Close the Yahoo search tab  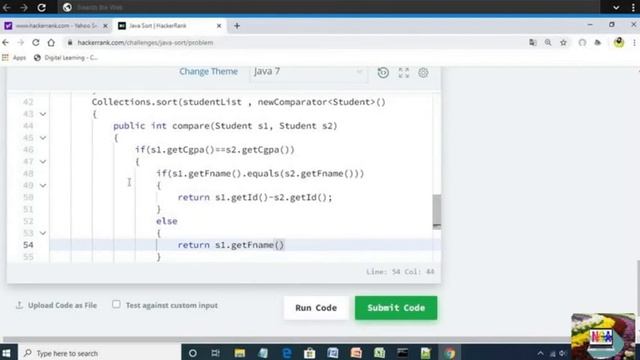click(105, 26)
